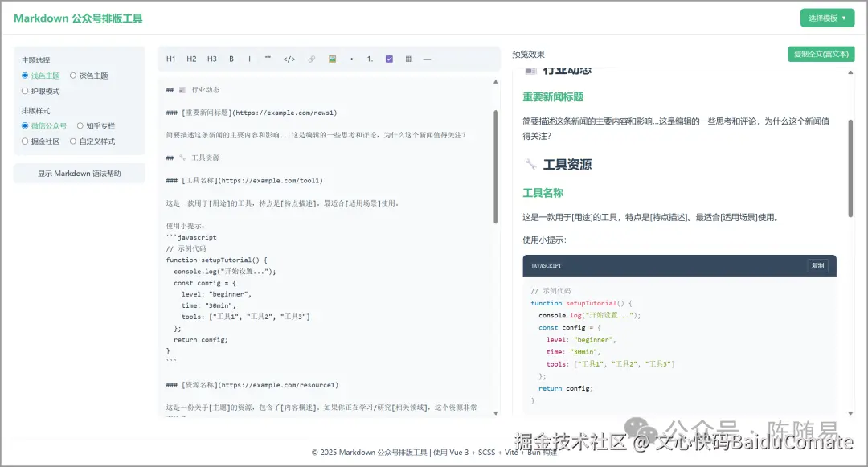Click the footer copyright text
The width and height of the screenshot is (868, 467).
coord(433,452)
